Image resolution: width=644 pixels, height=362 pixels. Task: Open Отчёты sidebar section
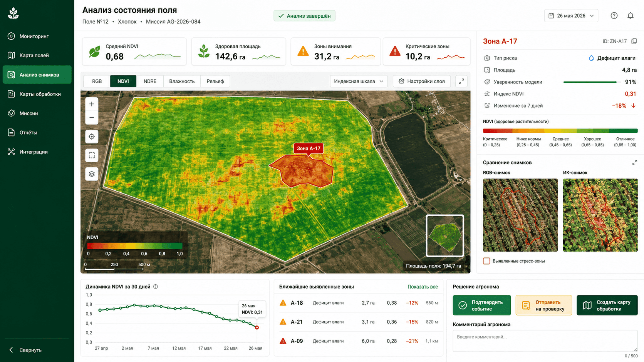point(37,132)
